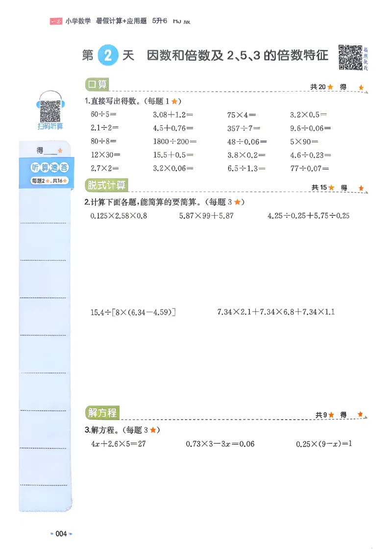Image resolution: width=392 pixels, height=554 pixels.
Task: Click problem 4.5+0.76=
Action: click(x=173, y=128)
